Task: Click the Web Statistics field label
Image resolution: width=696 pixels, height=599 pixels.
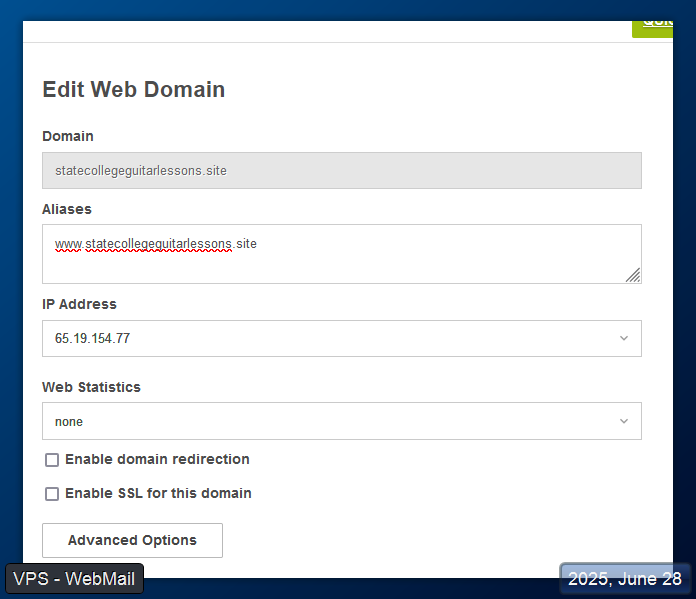Action: click(x=91, y=387)
